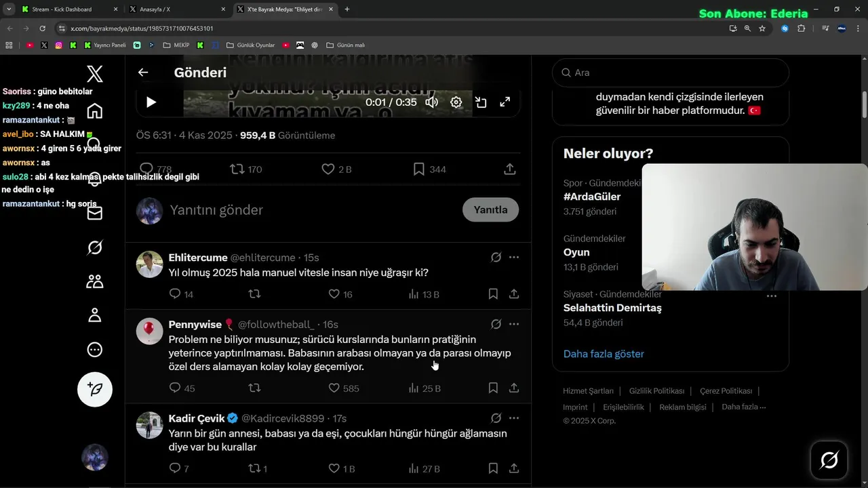Bookmark this page with star icon
This screenshot has height=488, width=868.
[762, 28]
